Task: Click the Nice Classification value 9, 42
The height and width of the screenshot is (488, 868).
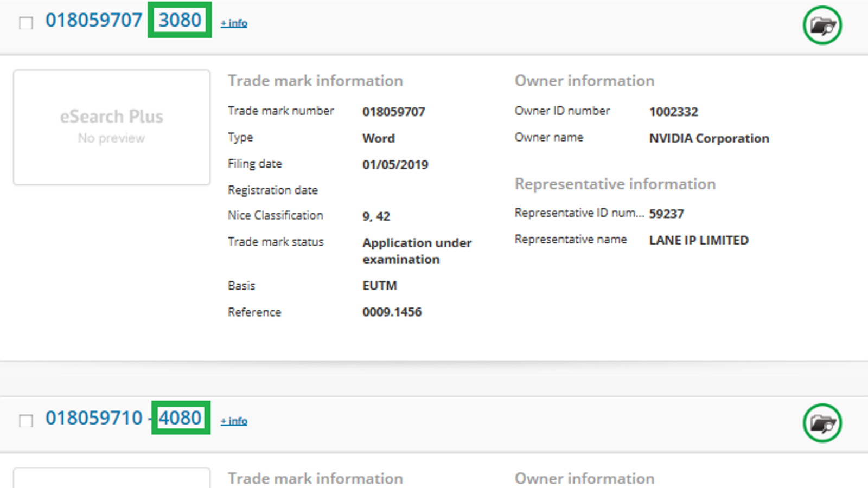Action: coord(376,216)
